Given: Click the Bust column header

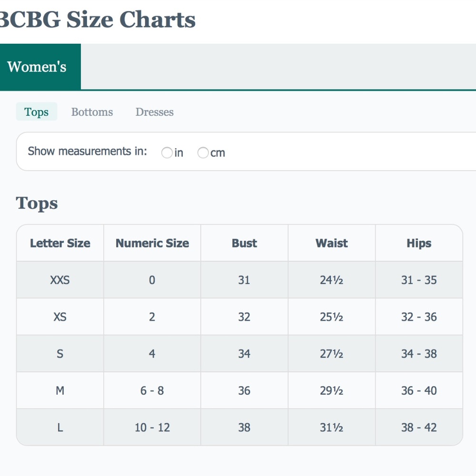Looking at the screenshot, I should point(244,243).
